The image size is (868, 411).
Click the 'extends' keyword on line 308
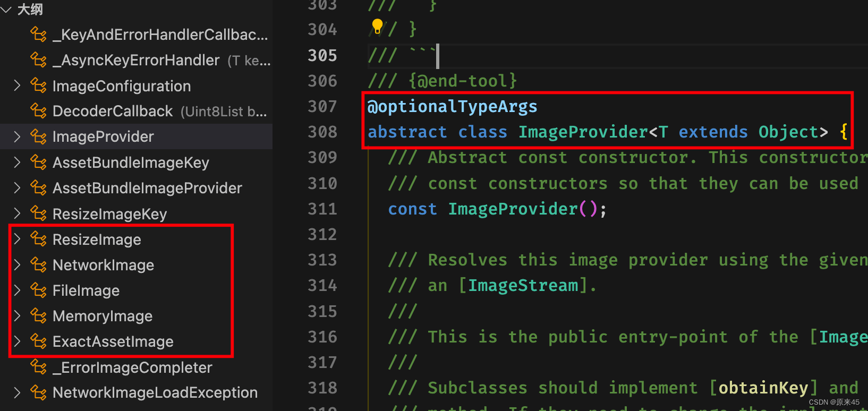[713, 132]
